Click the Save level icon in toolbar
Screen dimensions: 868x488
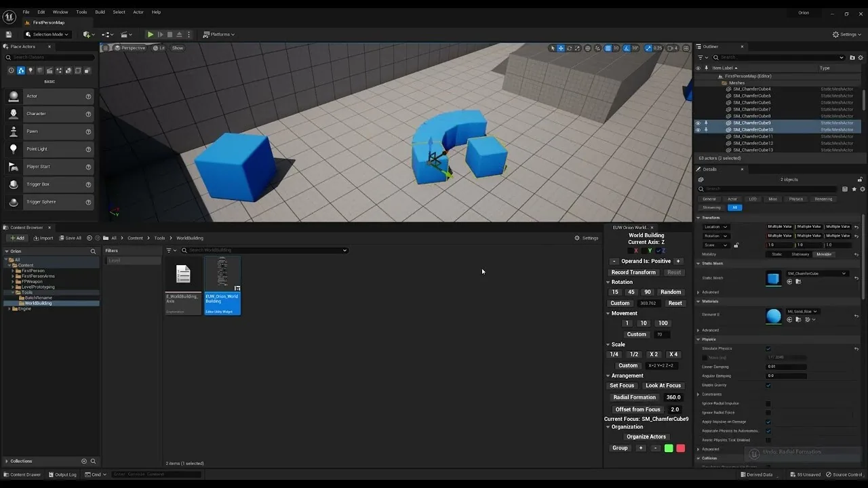(9, 35)
